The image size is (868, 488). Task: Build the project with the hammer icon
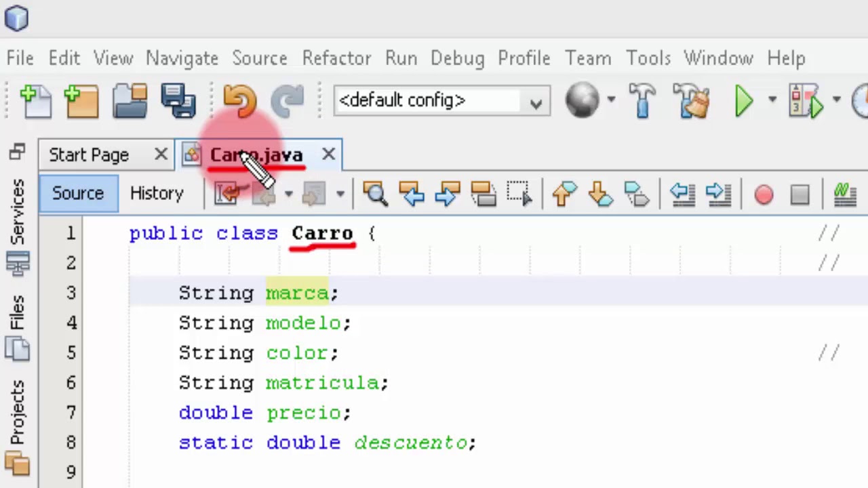[x=642, y=101]
